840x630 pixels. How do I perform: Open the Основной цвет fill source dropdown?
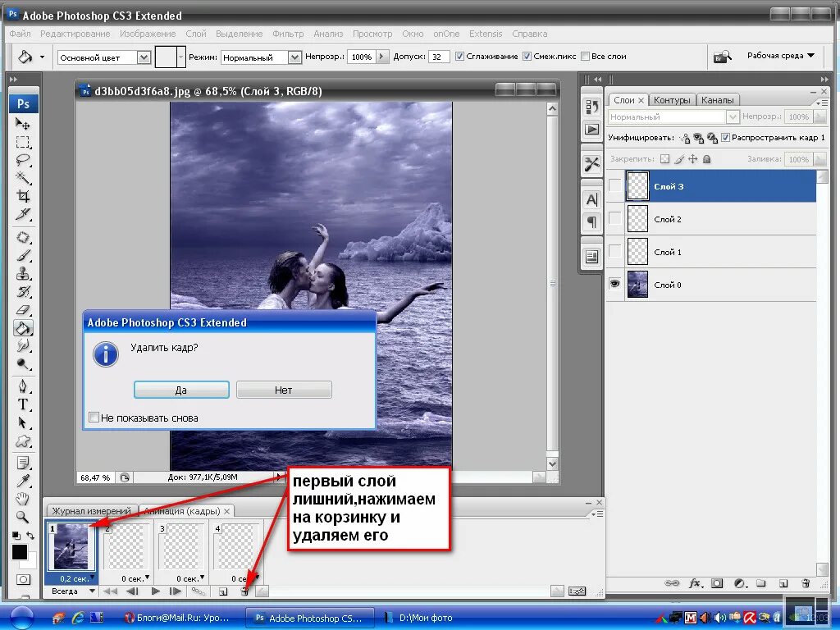pyautogui.click(x=144, y=57)
